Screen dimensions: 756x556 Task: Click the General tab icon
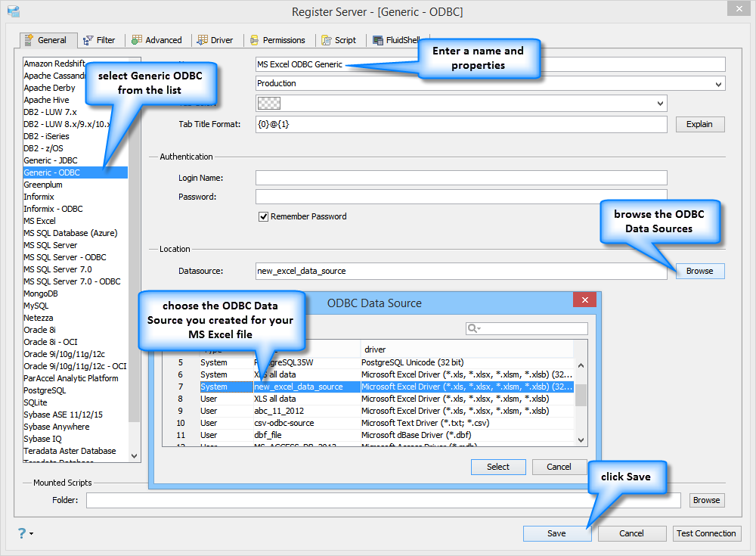(29, 39)
